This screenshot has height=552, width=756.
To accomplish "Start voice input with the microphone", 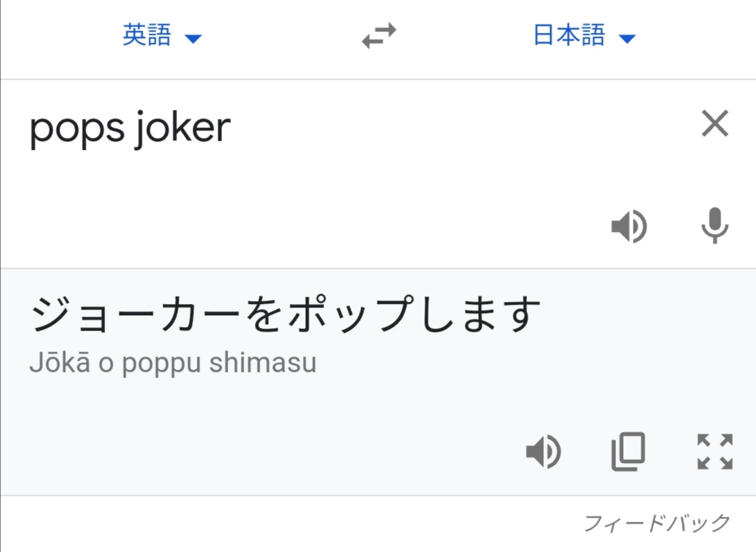I will tap(715, 227).
